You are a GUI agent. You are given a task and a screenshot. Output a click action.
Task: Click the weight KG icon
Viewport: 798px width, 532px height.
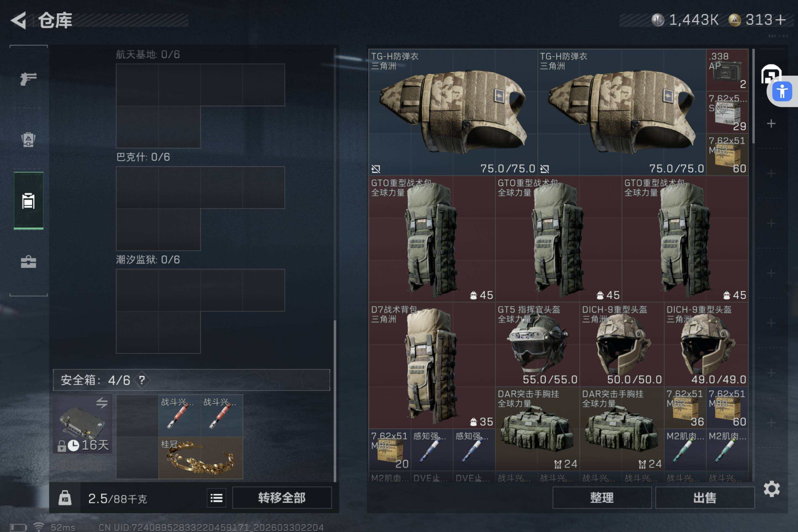[x=65, y=498]
